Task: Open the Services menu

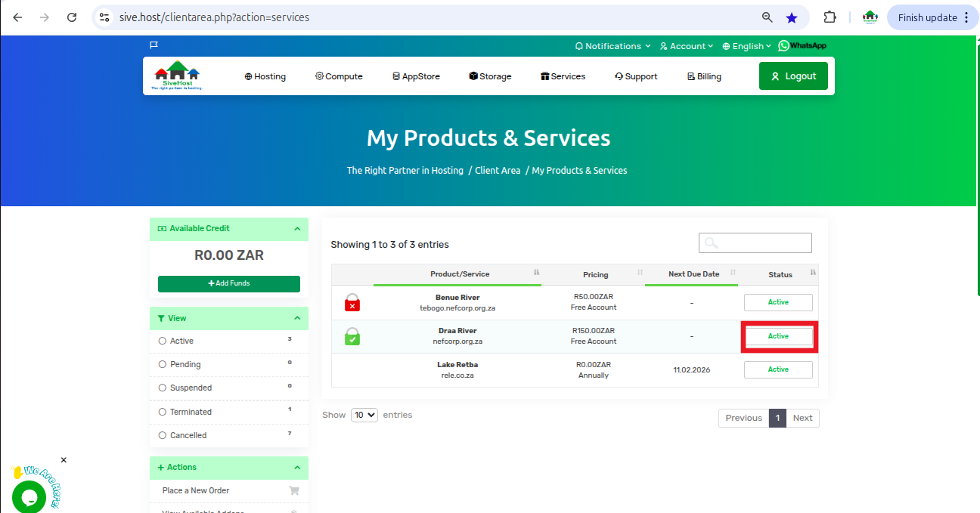Action: [x=563, y=76]
